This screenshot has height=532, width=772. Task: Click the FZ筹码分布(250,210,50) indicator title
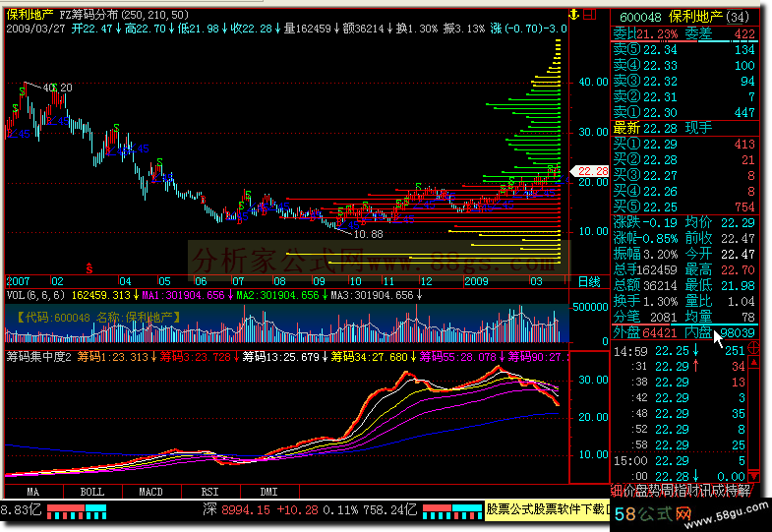click(124, 15)
